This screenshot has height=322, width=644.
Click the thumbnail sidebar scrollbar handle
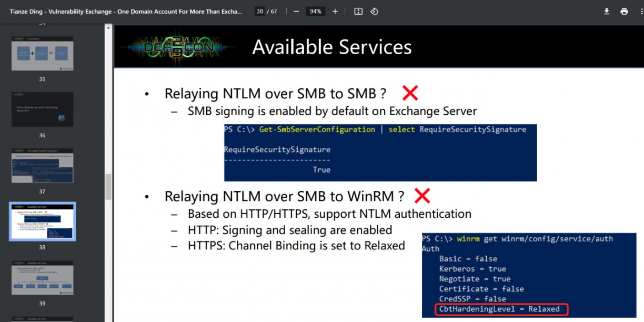click(x=108, y=187)
